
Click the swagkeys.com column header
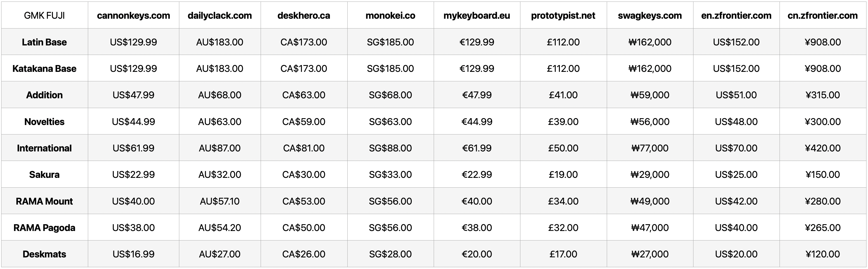(x=650, y=15)
